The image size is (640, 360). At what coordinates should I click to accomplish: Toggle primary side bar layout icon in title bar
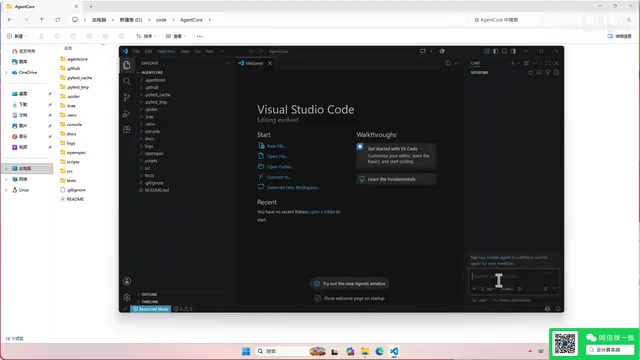pyautogui.click(x=496, y=51)
